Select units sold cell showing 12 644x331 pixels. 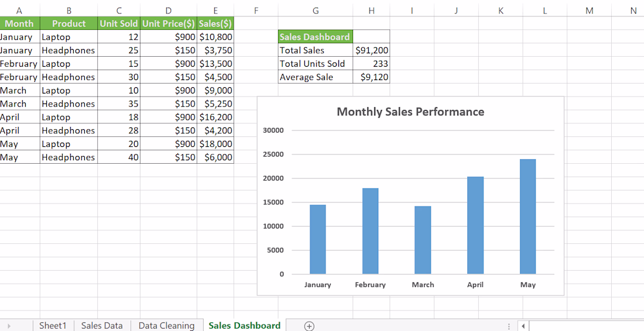pos(119,37)
